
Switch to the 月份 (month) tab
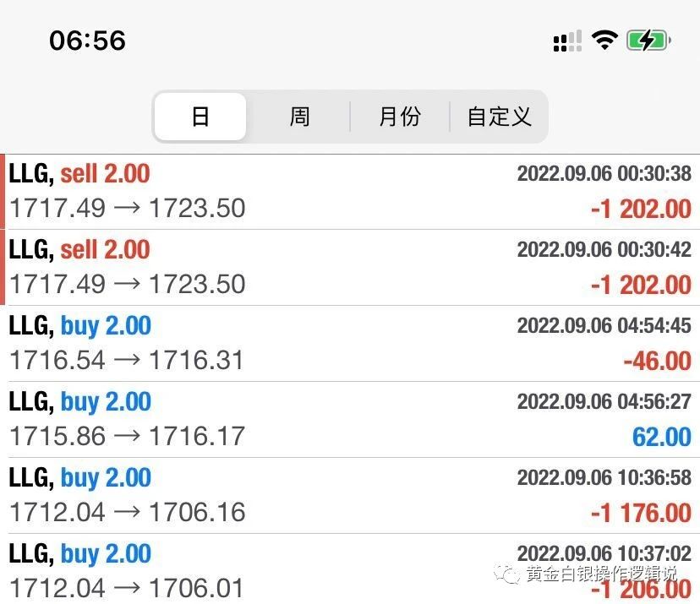pyautogui.click(x=400, y=117)
